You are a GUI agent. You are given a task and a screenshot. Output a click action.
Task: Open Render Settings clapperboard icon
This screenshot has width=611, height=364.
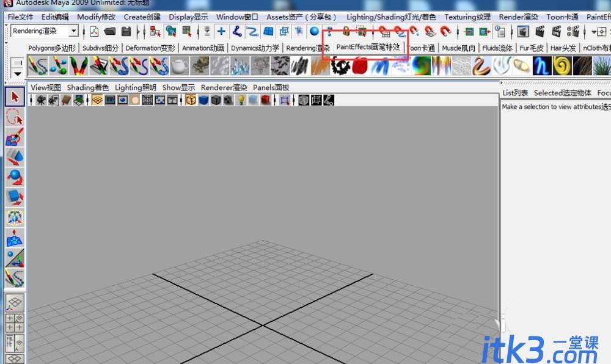click(573, 32)
